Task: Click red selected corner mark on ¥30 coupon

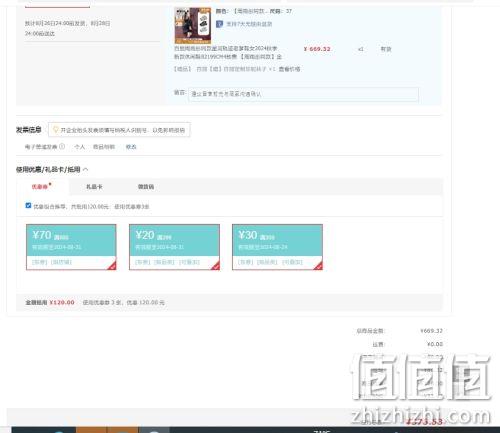Action: (x=318, y=265)
